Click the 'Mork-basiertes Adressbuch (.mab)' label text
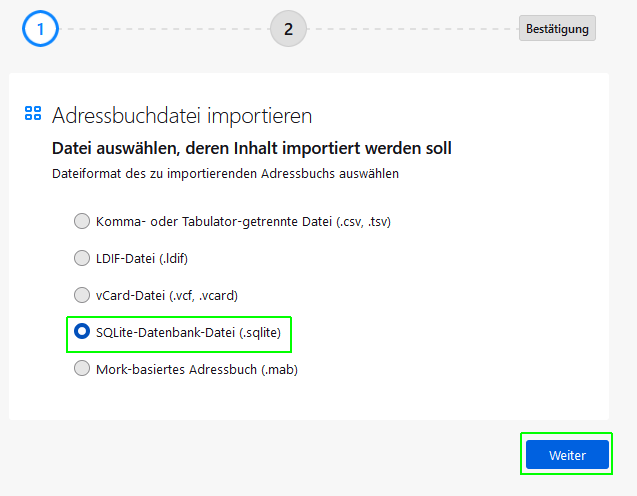 point(196,369)
